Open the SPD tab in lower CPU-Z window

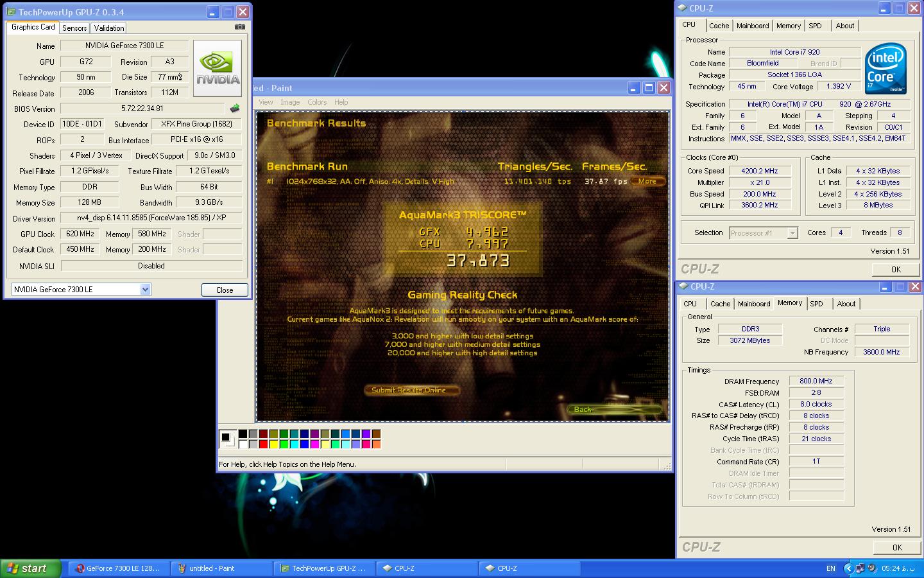pyautogui.click(x=816, y=304)
